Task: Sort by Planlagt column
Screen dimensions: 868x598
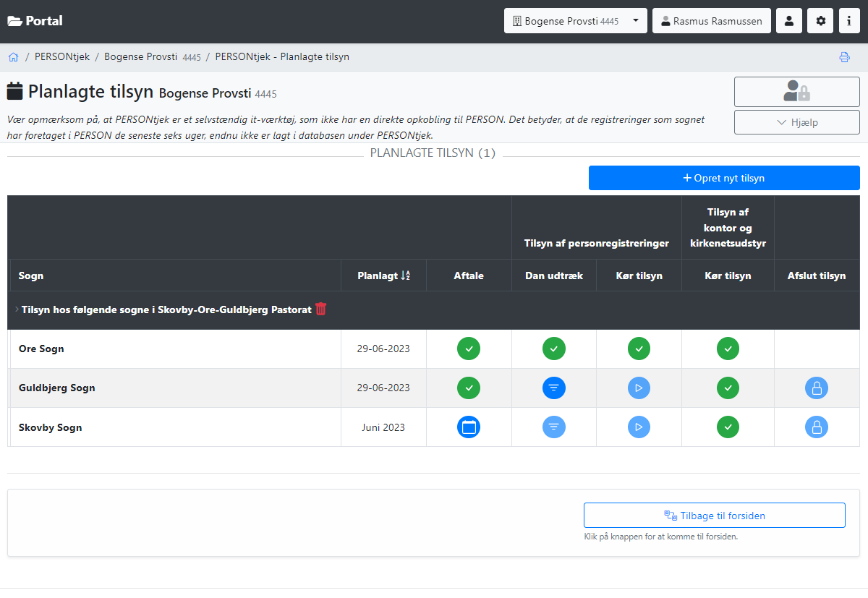Action: 383,275
